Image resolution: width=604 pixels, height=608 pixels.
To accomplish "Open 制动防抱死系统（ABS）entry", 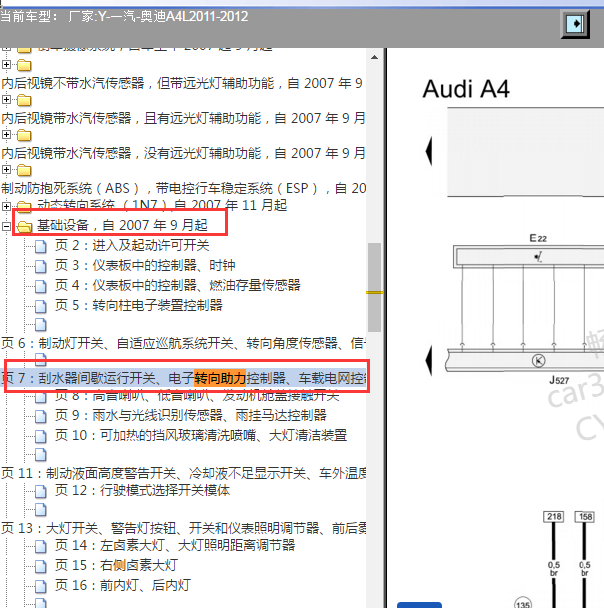I will (x=183, y=188).
